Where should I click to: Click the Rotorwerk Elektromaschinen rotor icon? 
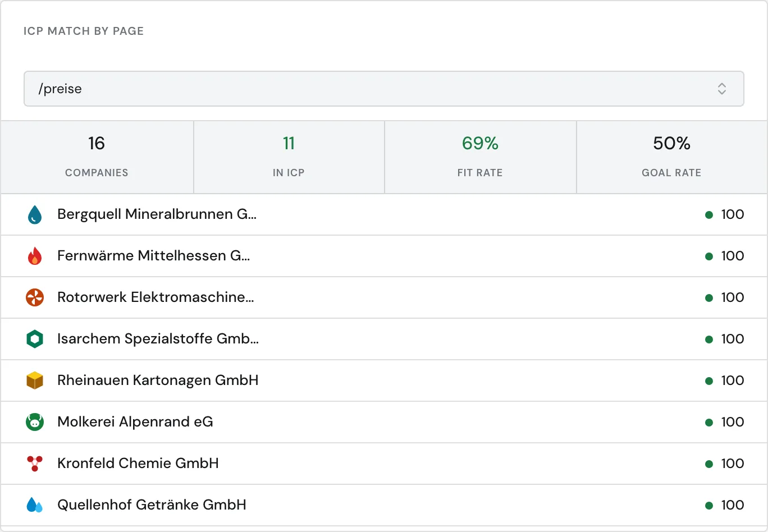click(x=35, y=297)
